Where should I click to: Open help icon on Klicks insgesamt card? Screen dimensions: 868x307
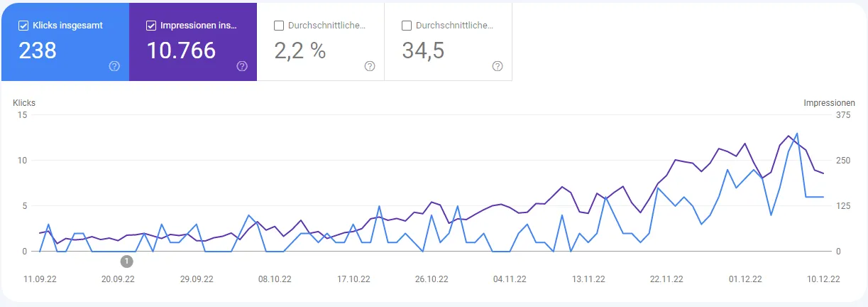[x=114, y=66]
